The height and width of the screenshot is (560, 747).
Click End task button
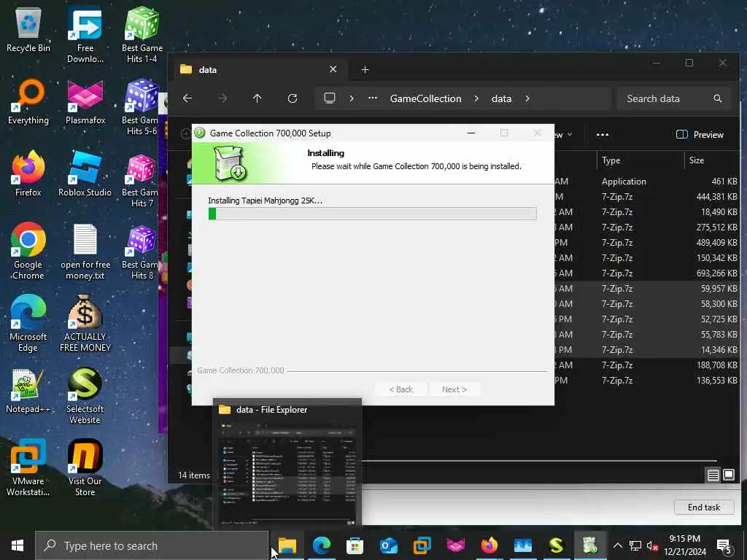[x=704, y=507]
